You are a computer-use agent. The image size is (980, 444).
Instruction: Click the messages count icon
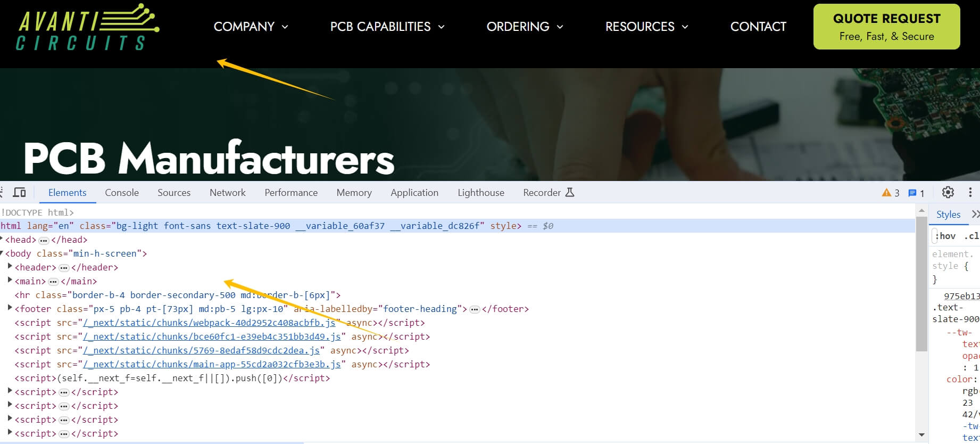coord(916,193)
